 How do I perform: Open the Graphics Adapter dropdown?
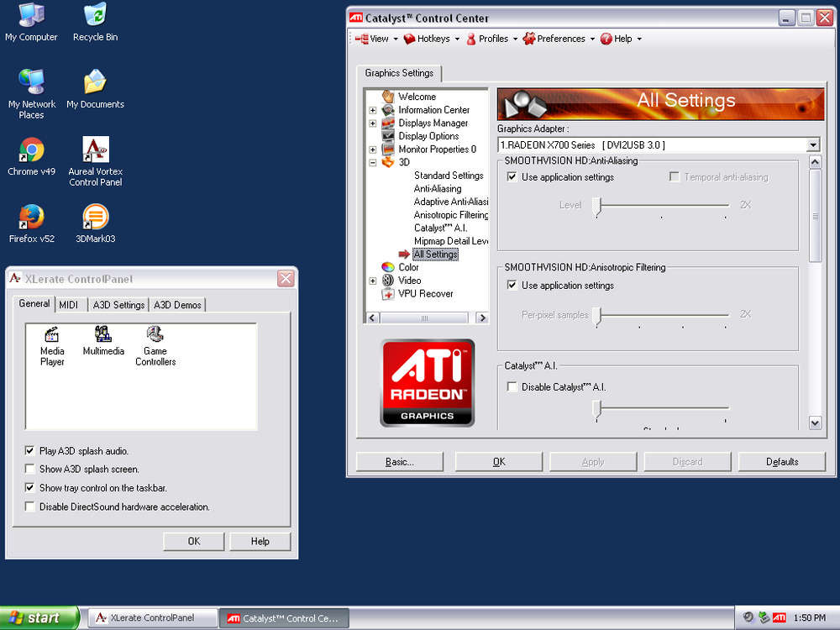click(812, 144)
